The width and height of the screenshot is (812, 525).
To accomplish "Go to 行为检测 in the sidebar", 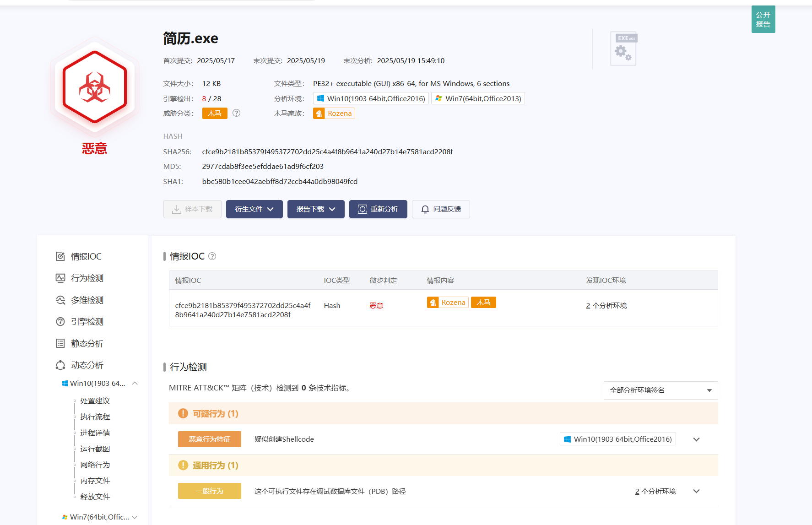I will coord(87,278).
